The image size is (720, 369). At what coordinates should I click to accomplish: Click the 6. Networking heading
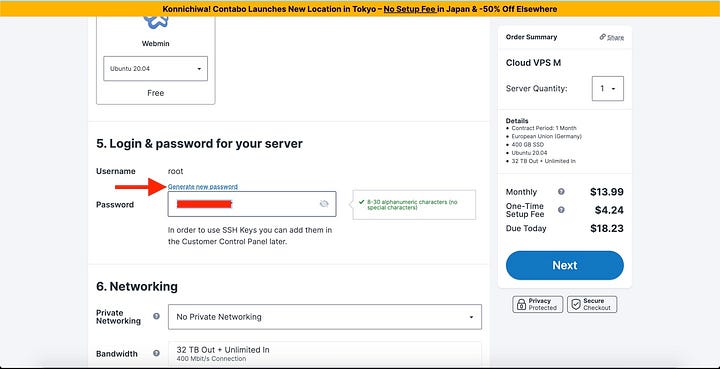coord(137,287)
